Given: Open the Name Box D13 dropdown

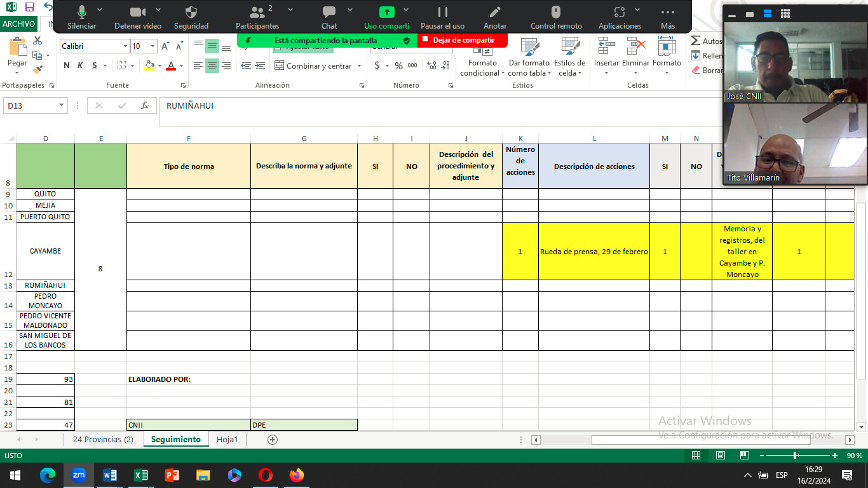Looking at the screenshot, I should [x=61, y=105].
